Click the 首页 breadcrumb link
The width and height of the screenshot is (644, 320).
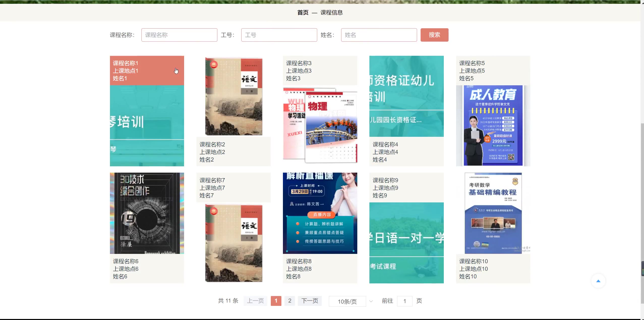point(303,13)
